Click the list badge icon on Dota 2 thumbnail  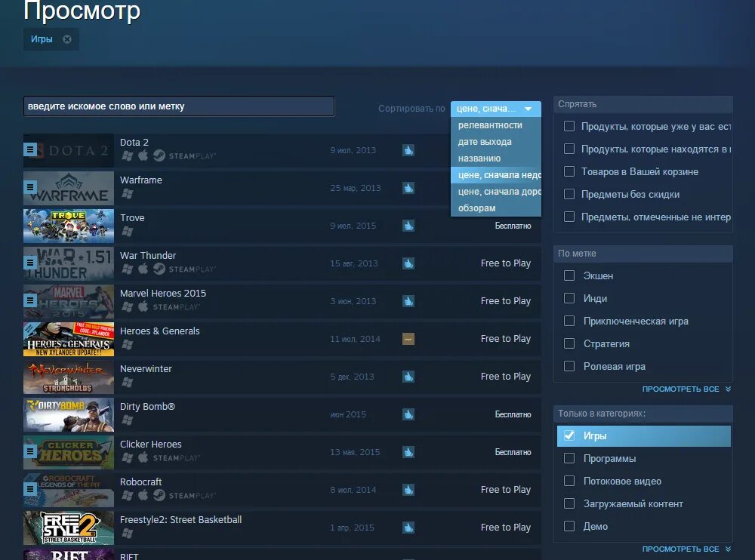[x=30, y=149]
